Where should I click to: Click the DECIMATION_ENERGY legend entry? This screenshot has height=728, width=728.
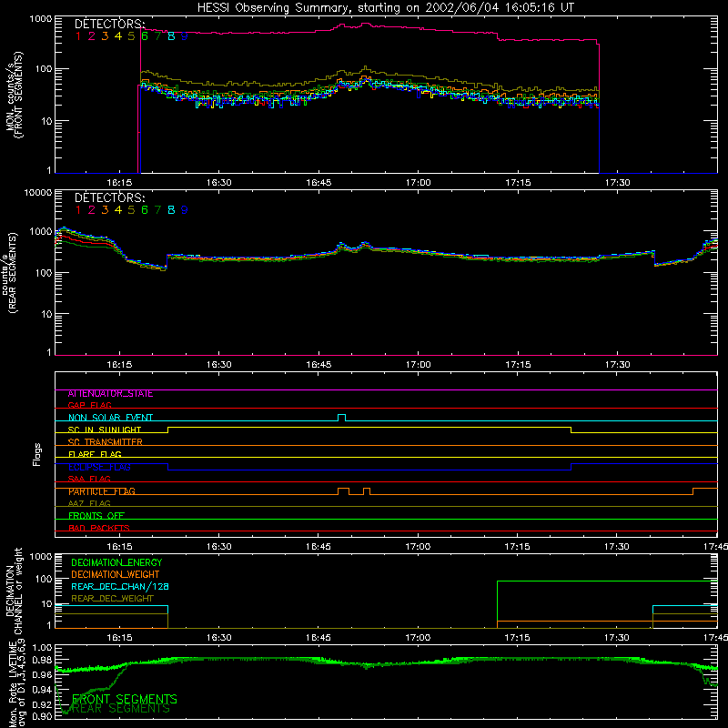116,562
